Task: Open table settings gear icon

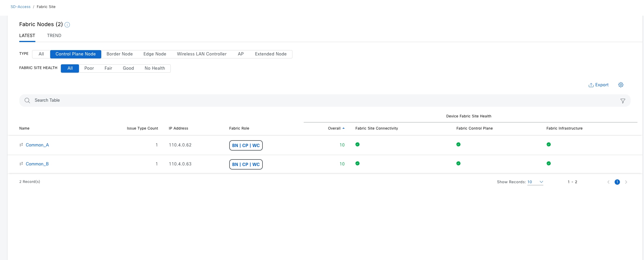Action: pyautogui.click(x=621, y=85)
